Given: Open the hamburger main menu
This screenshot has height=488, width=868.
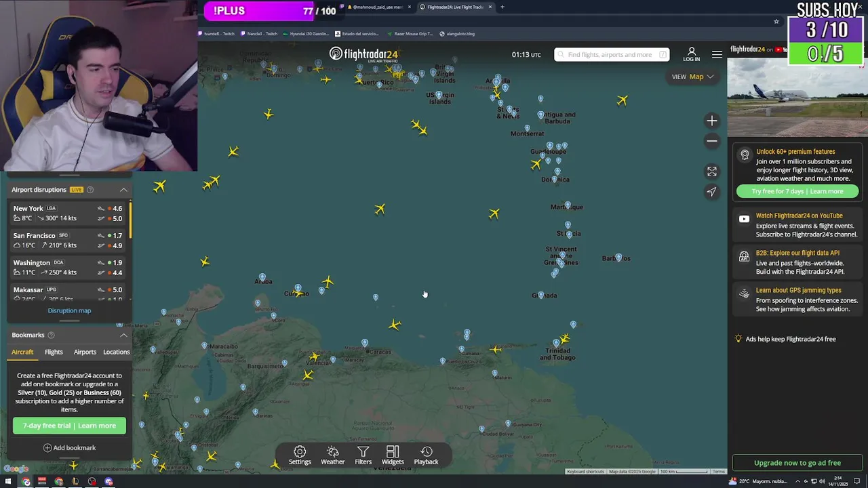Looking at the screenshot, I should tap(717, 54).
